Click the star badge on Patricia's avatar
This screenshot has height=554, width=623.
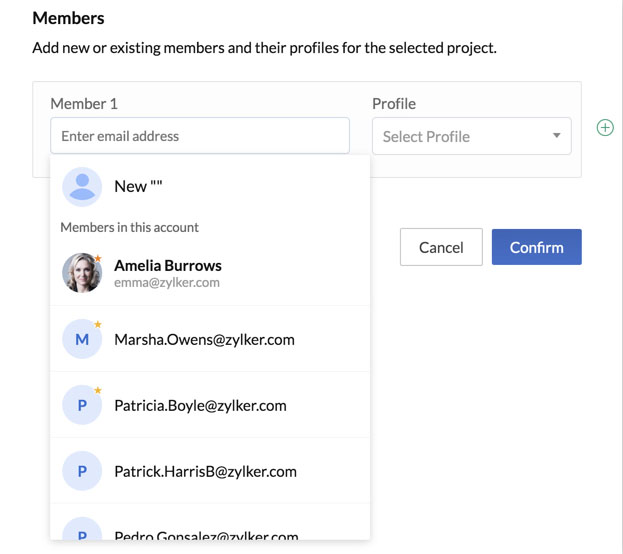click(x=98, y=390)
